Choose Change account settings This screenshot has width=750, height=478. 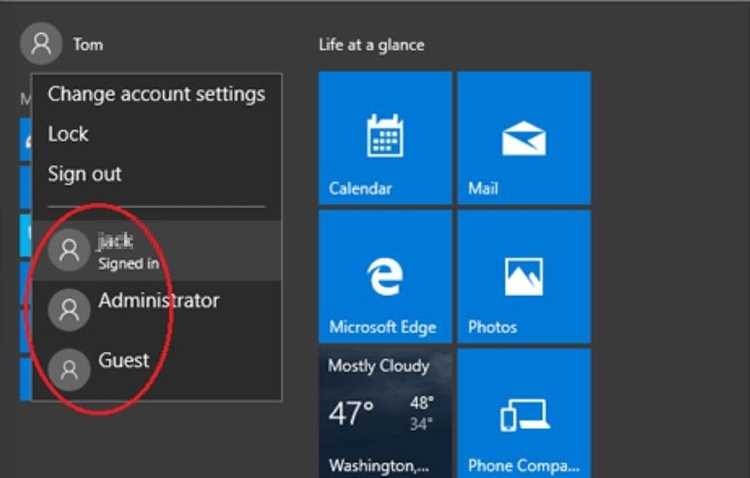[156, 94]
